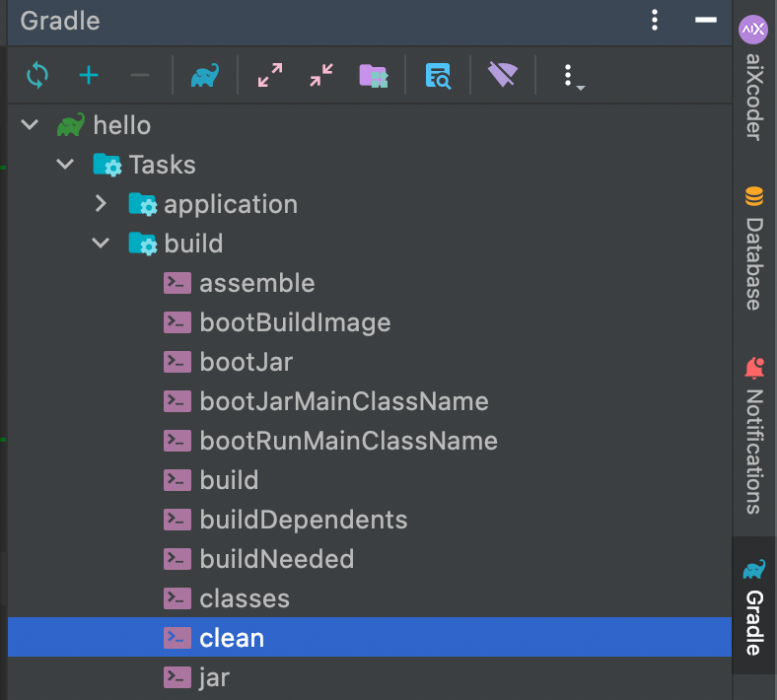Viewport: 777px width, 700px height.
Task: Select the highlighted clean task
Action: click(369, 637)
